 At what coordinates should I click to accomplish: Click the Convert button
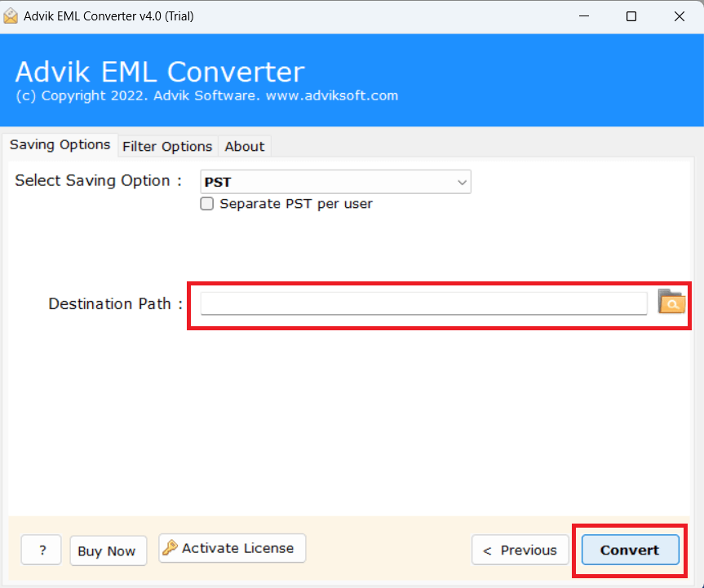point(630,550)
